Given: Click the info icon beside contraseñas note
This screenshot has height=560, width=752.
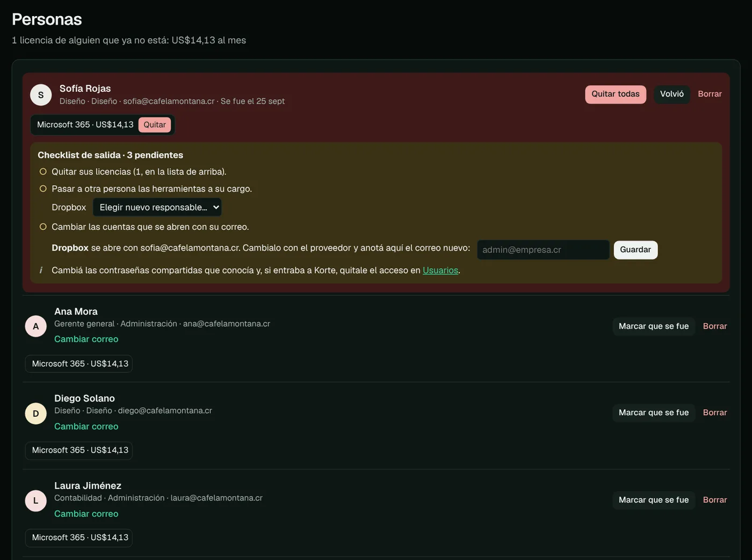Looking at the screenshot, I should pyautogui.click(x=41, y=270).
